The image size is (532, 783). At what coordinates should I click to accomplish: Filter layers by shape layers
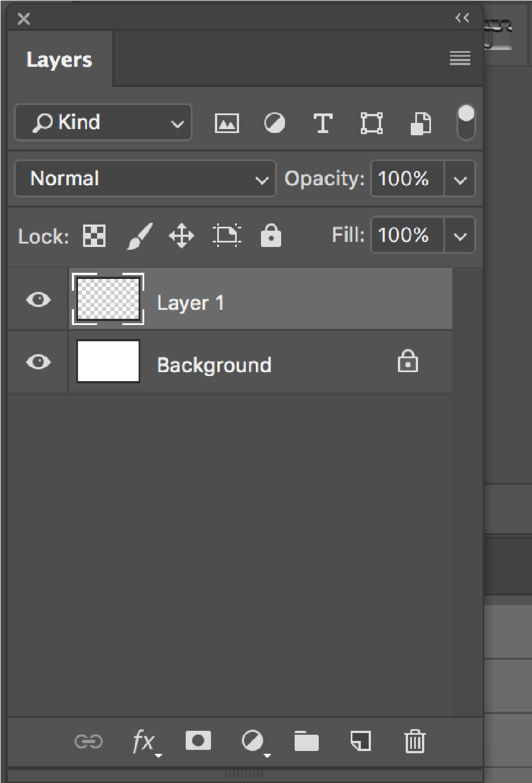pyautogui.click(x=372, y=123)
